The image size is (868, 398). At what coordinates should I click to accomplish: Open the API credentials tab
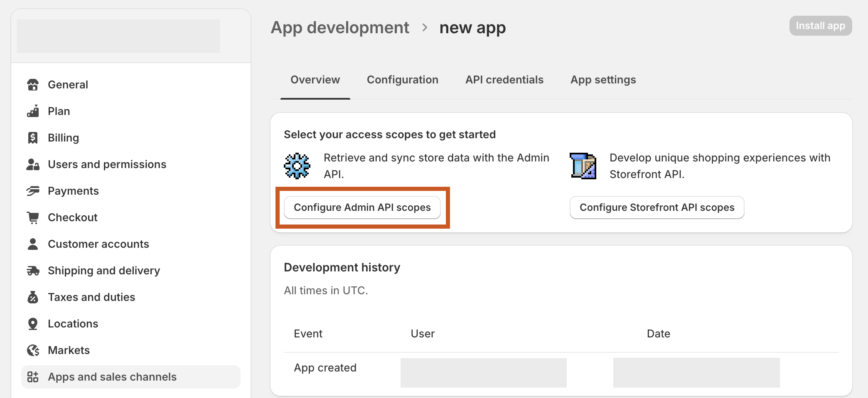point(504,80)
